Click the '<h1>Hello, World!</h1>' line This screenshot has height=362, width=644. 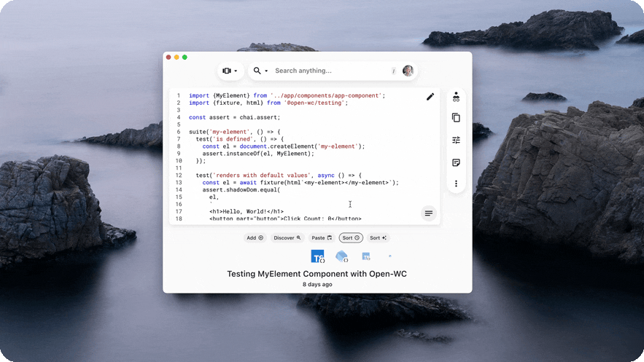(247, 211)
